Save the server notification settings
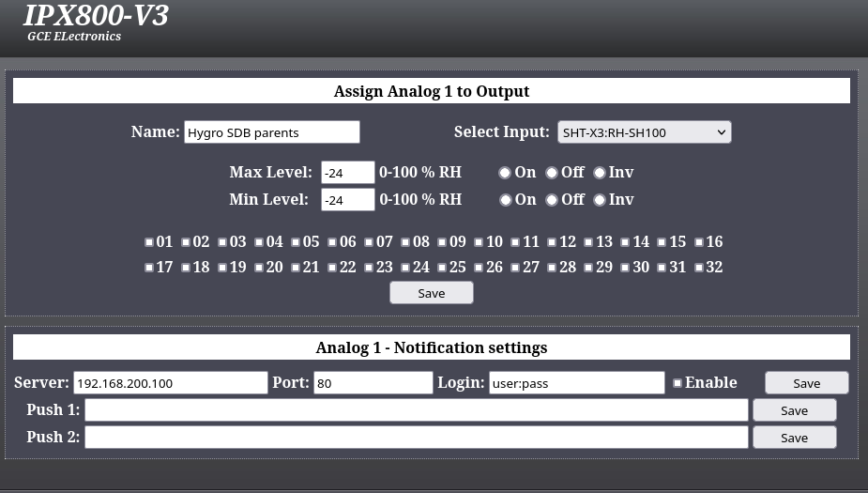Viewport: 868px width, 493px height. pos(806,383)
